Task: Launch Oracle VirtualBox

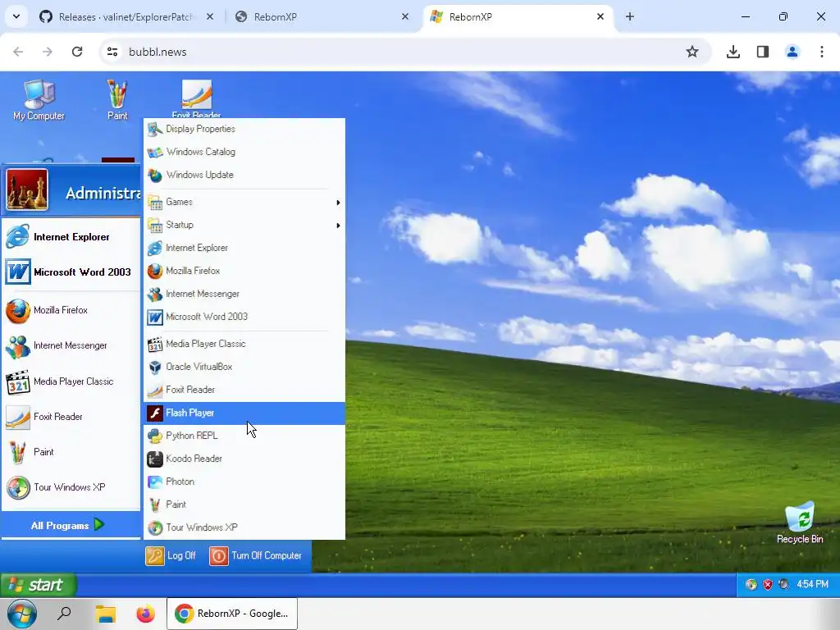Action: click(244, 367)
